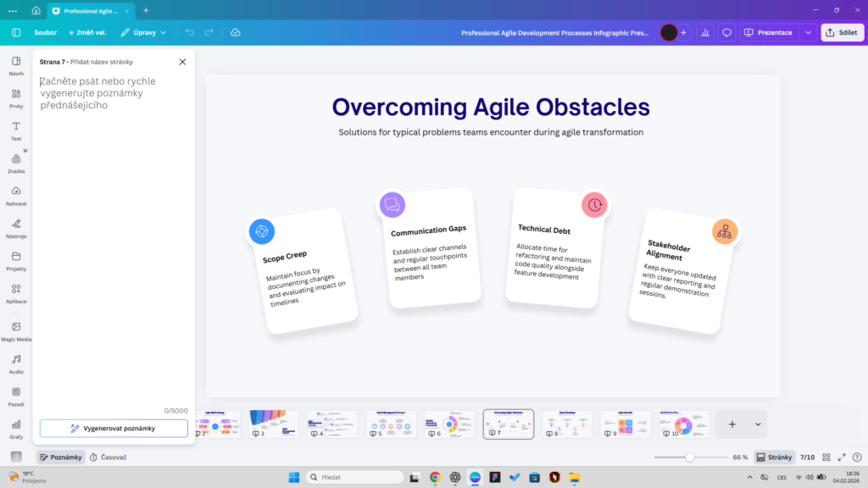The width and height of the screenshot is (868, 488).
Task: Adjust the zoom slider handle
Action: click(690, 457)
